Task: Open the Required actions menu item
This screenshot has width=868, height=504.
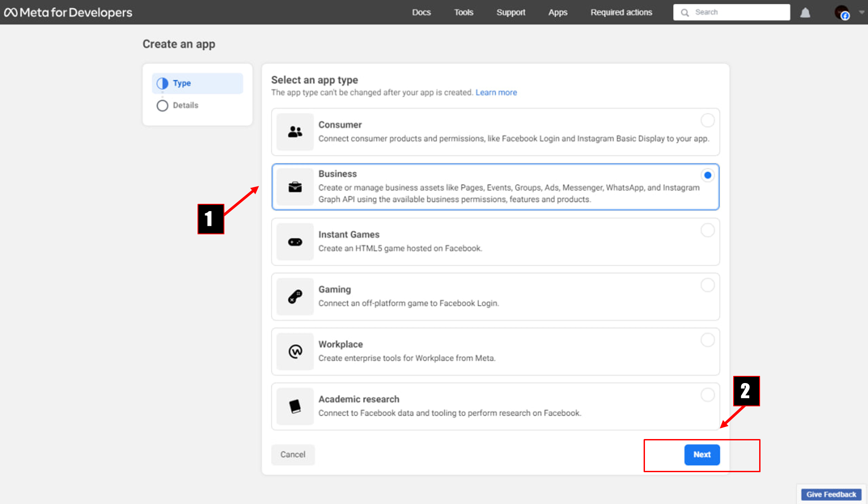Action: [x=621, y=13]
